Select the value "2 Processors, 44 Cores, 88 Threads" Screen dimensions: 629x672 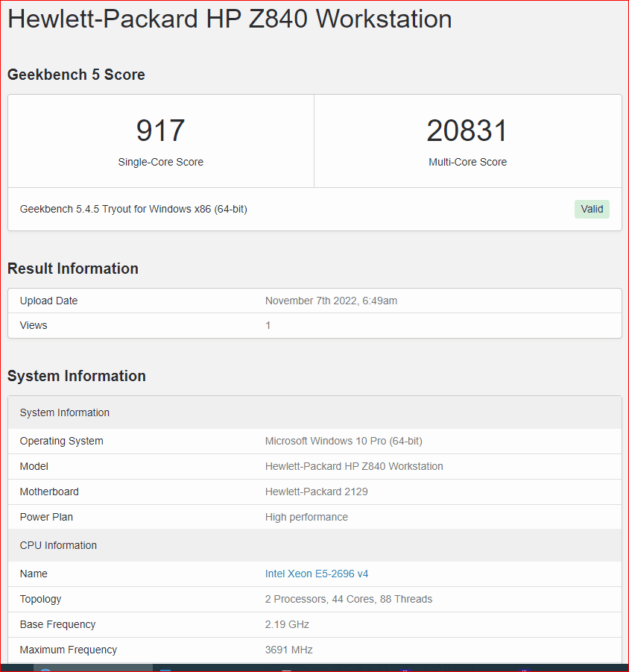tap(349, 599)
